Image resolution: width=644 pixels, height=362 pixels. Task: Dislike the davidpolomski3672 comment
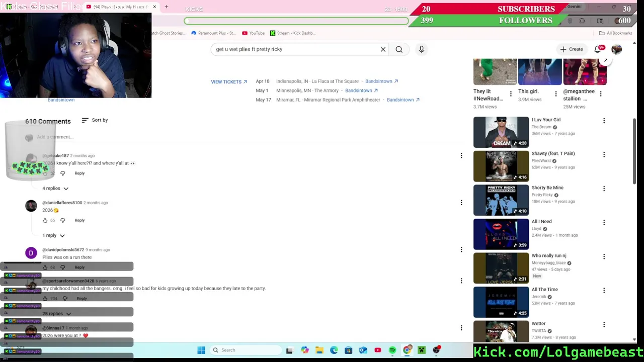[x=62, y=267]
